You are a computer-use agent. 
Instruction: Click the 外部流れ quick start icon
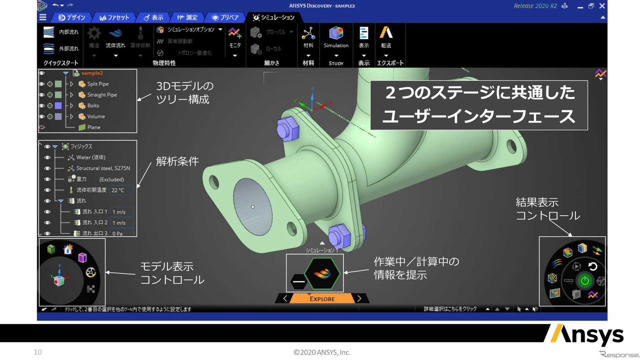pos(49,49)
